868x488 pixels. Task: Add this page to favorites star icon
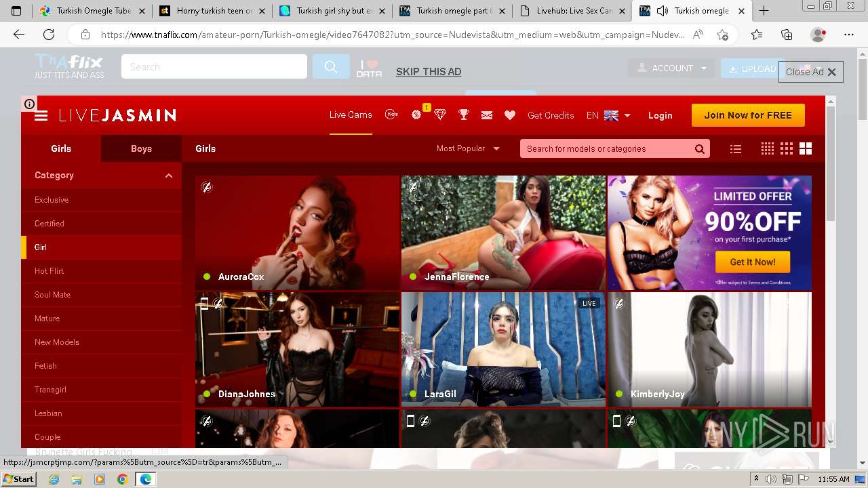click(722, 35)
